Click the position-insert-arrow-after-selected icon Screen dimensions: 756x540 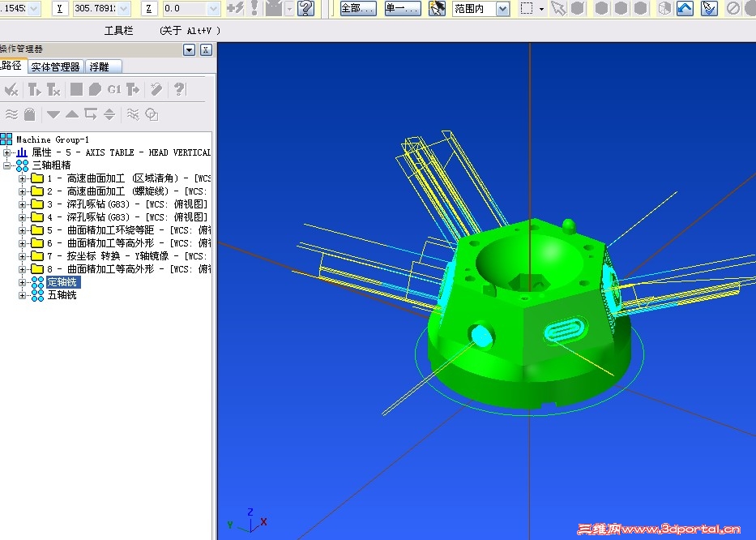[x=91, y=114]
